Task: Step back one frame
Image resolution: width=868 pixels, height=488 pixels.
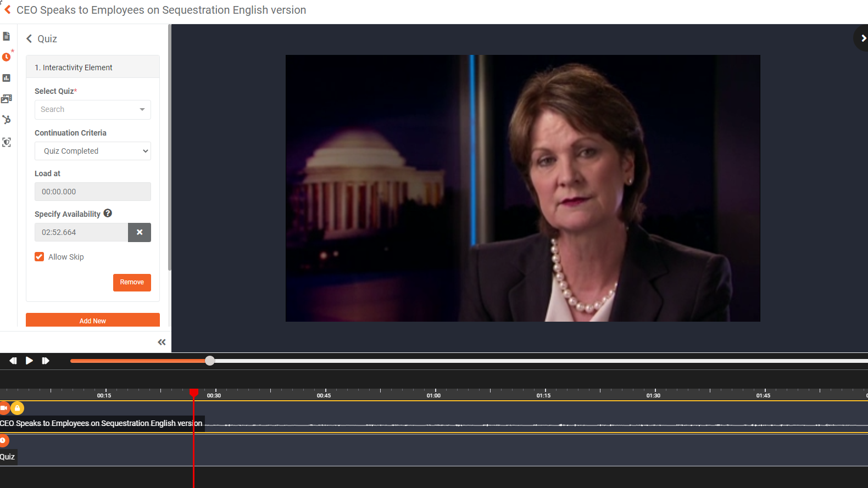Action: 13,361
